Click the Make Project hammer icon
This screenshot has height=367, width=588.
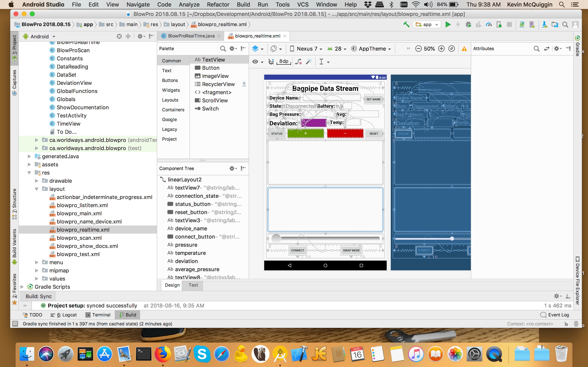[406, 24]
